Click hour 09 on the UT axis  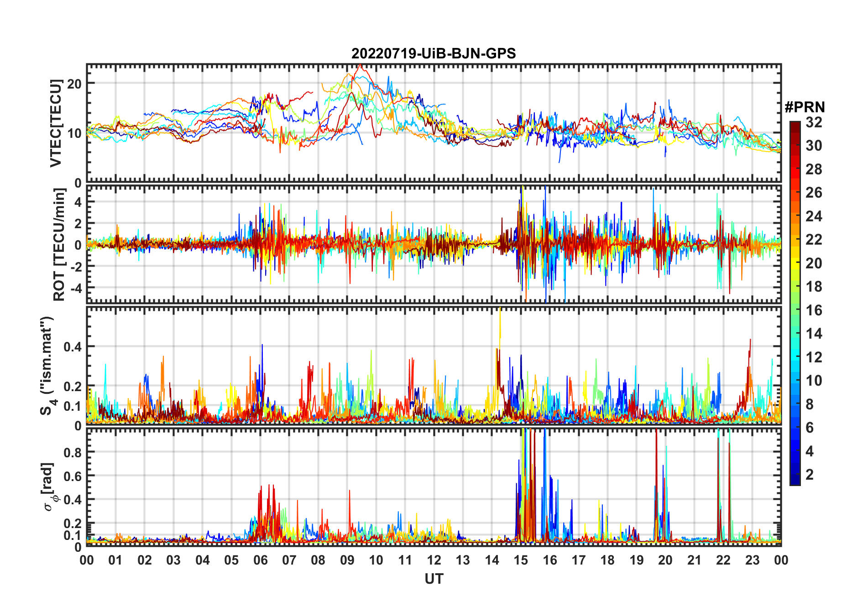(x=347, y=560)
